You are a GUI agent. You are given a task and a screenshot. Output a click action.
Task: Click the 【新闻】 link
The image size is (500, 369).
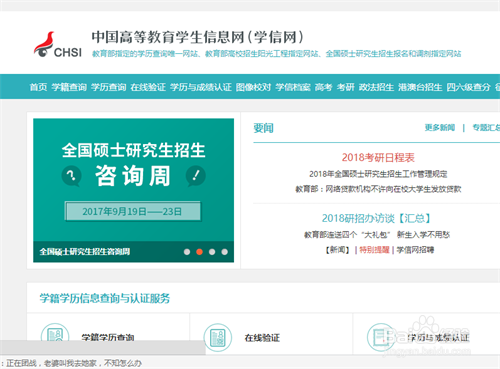[338, 250]
